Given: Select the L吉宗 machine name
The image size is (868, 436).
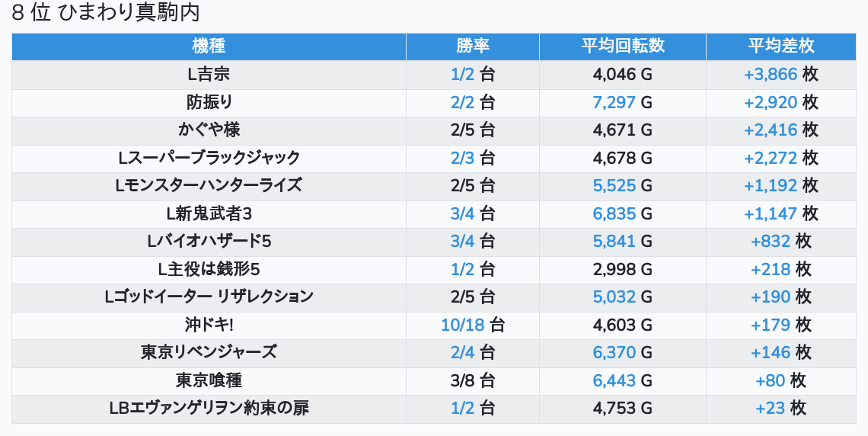Looking at the screenshot, I should tap(209, 74).
